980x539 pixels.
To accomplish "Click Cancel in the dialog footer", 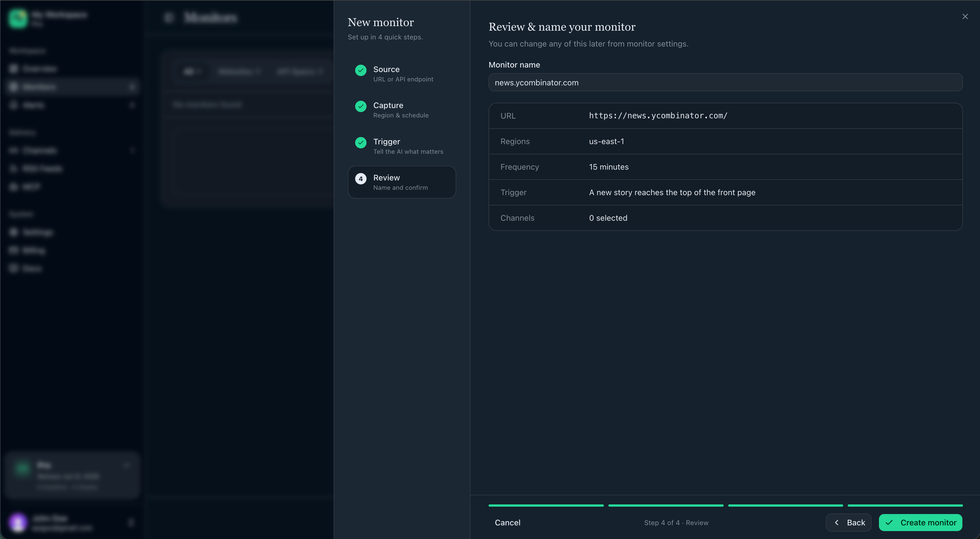I will (508, 522).
